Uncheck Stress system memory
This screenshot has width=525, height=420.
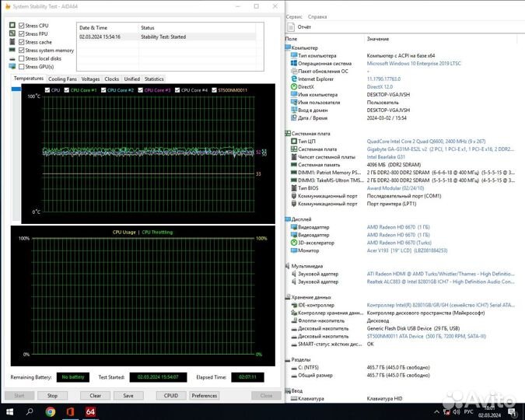point(22,51)
